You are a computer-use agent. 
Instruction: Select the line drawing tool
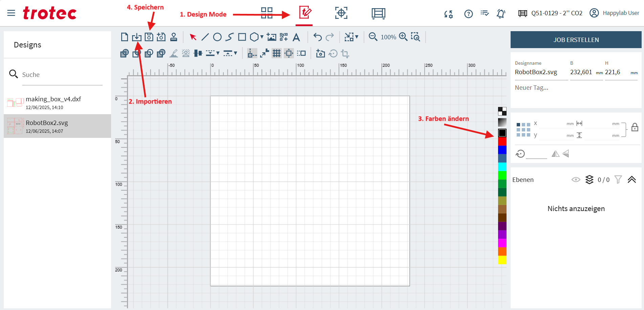click(205, 37)
